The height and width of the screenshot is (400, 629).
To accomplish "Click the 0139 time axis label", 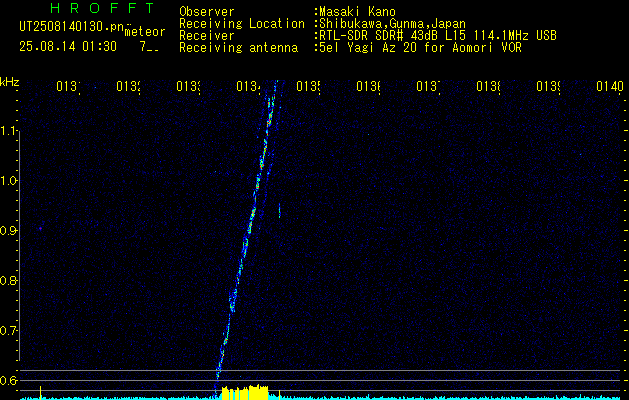I will (548, 86).
